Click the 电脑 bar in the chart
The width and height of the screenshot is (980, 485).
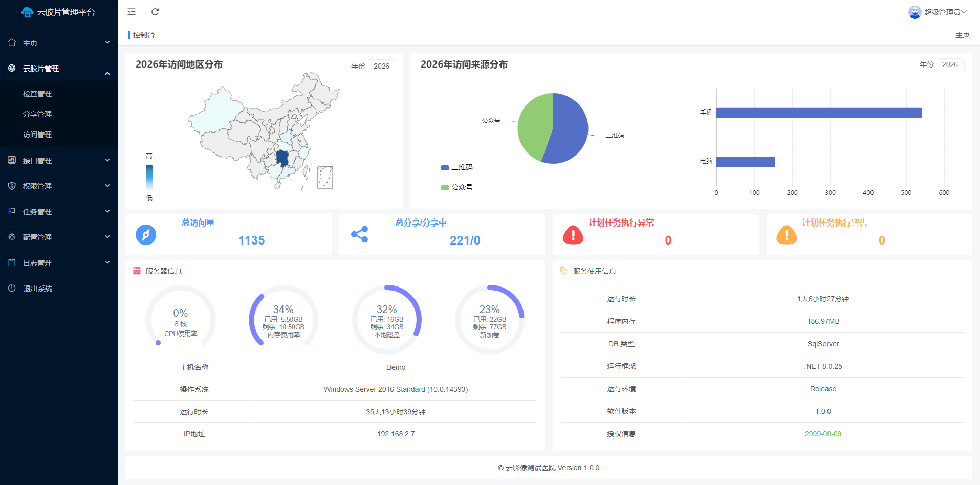click(x=746, y=162)
